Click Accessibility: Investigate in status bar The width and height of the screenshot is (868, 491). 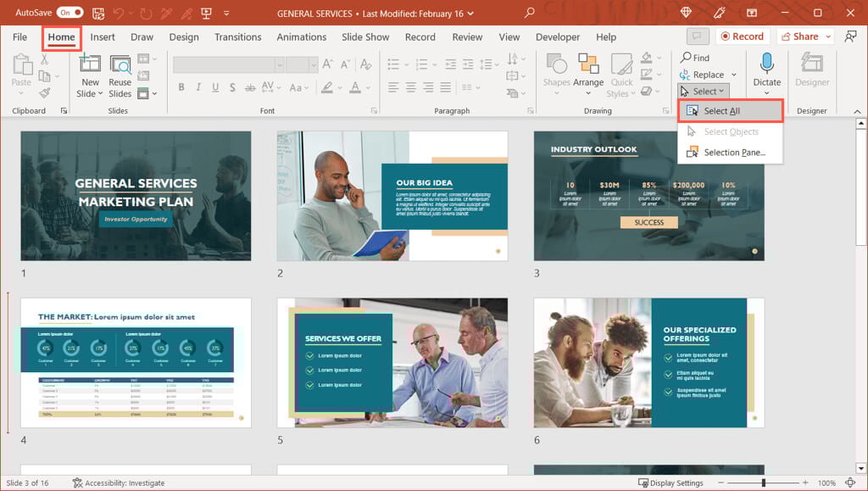click(x=119, y=483)
